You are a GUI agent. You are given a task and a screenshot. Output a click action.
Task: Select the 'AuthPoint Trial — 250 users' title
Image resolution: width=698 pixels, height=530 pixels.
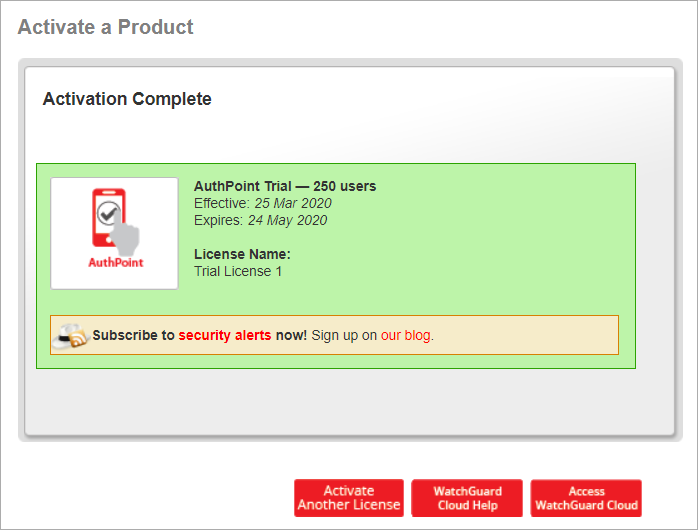(x=285, y=186)
